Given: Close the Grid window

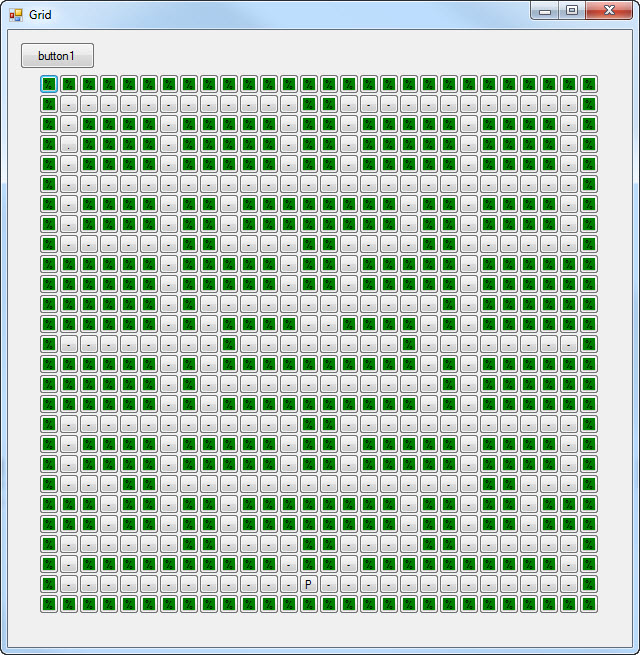Looking at the screenshot, I should [x=609, y=11].
